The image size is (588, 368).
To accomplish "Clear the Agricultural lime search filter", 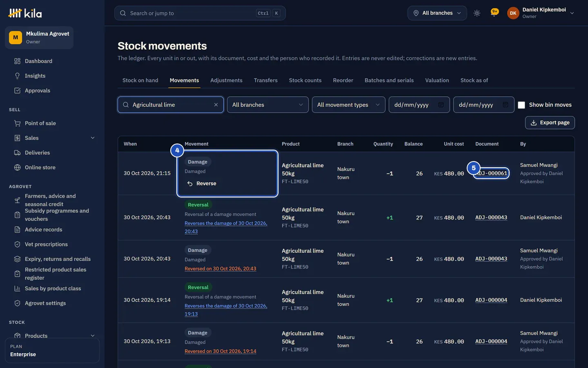I will 216,105.
